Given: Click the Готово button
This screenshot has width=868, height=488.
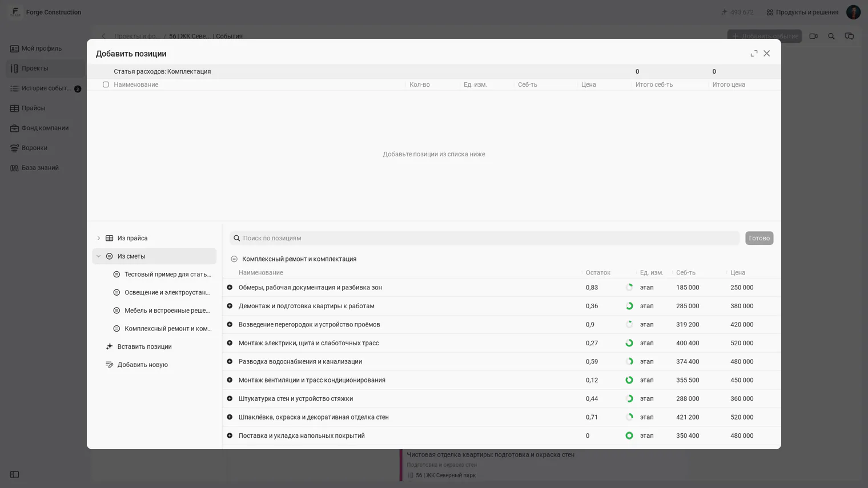Looking at the screenshot, I should pos(759,238).
